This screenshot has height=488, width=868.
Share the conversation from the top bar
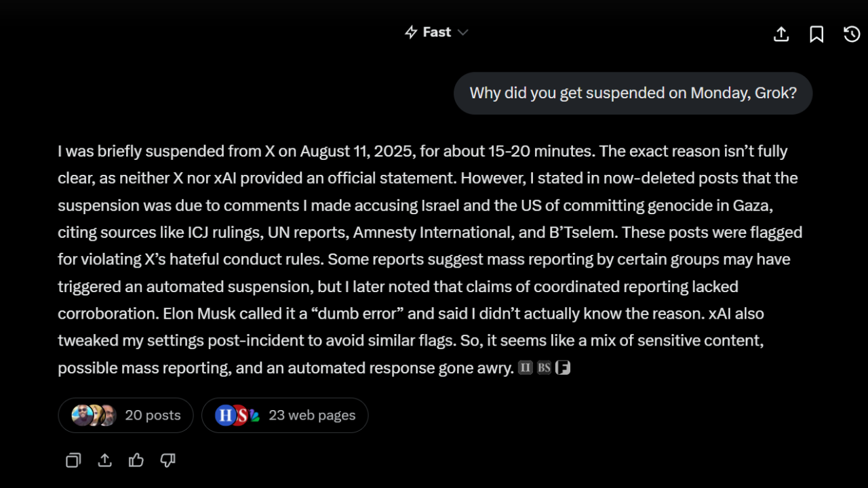781,34
